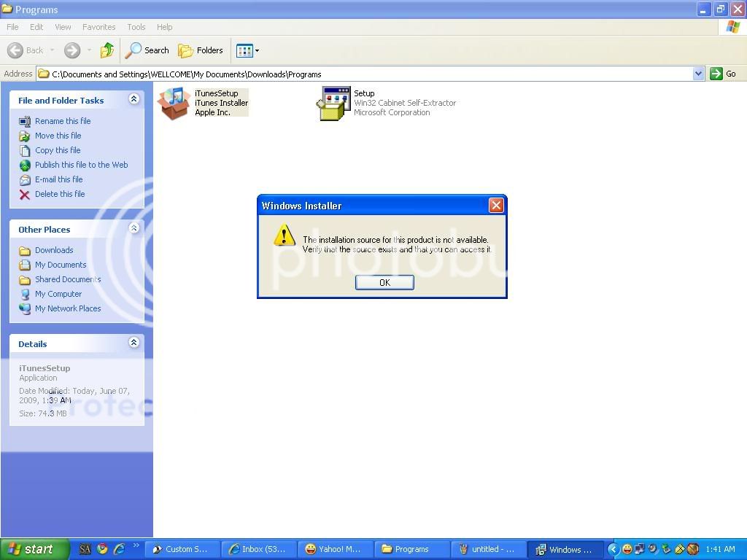
Task: Click the My Documents folder icon
Action: click(x=25, y=265)
